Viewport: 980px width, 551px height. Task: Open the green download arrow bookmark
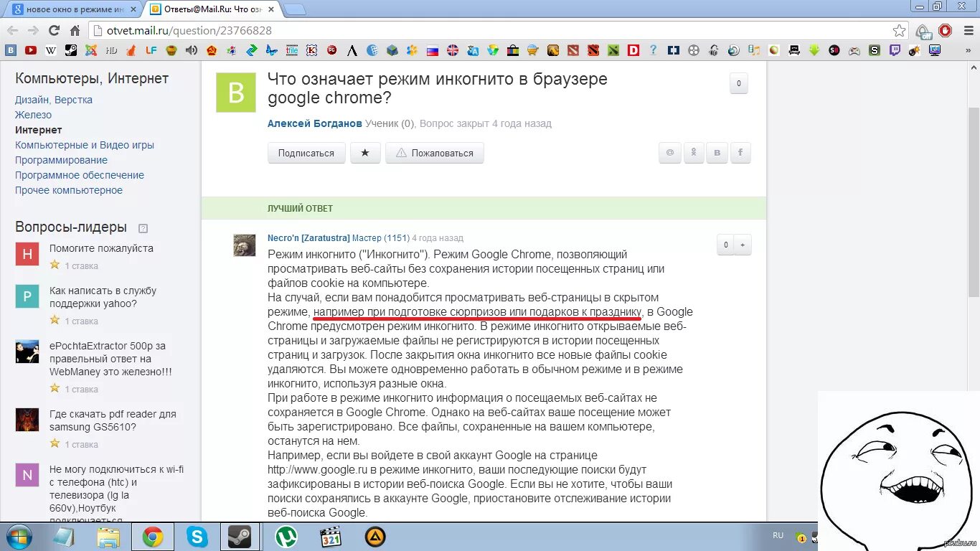[x=814, y=50]
